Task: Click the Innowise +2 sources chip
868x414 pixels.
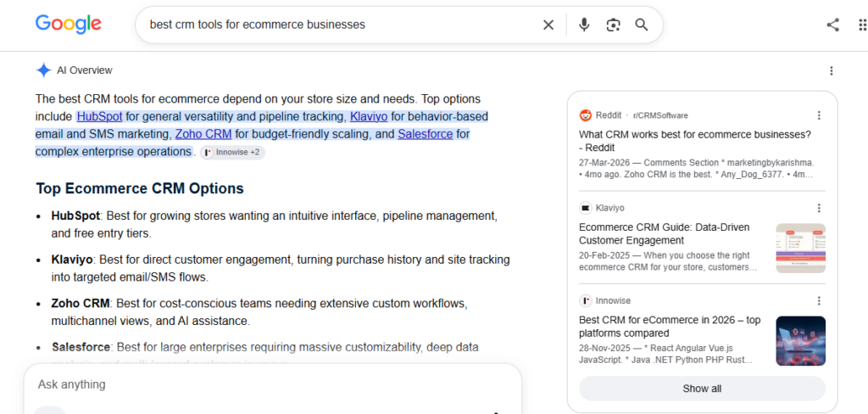Action: [x=232, y=153]
